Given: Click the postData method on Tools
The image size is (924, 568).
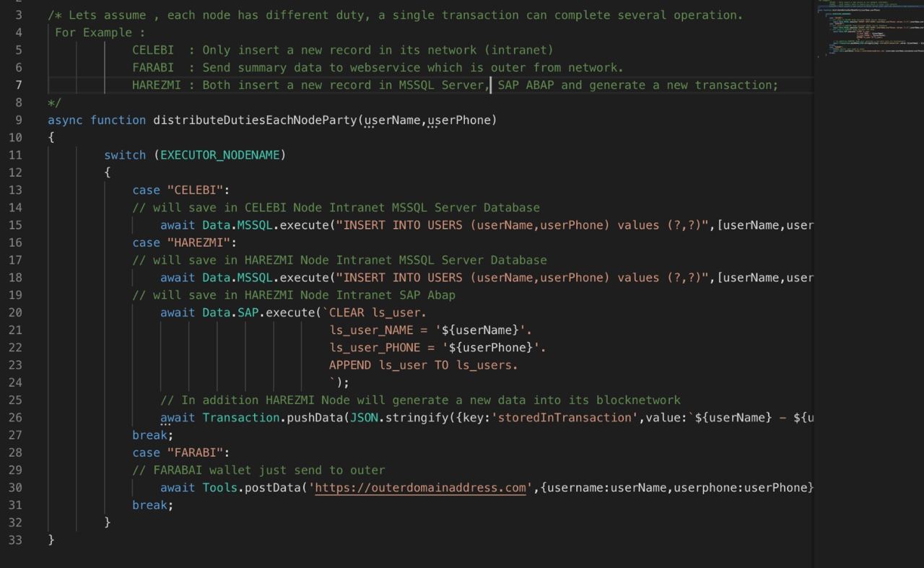Looking at the screenshot, I should pos(273,488).
